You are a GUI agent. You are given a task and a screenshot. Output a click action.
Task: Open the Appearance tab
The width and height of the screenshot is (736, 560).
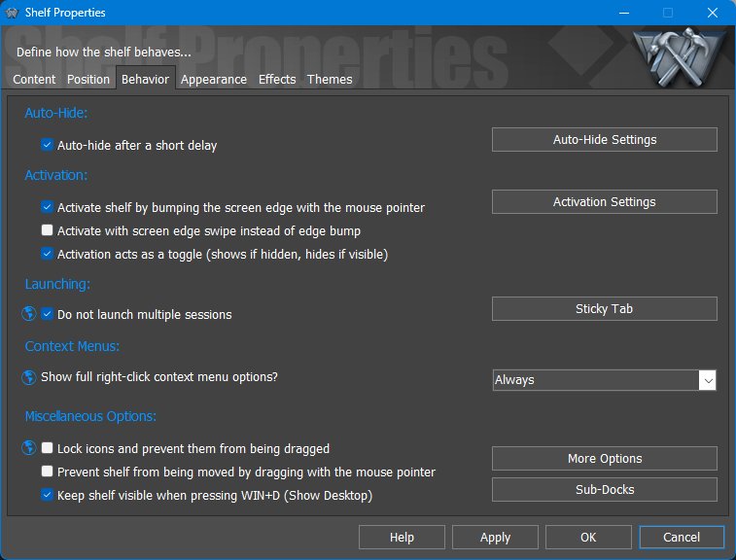click(214, 80)
